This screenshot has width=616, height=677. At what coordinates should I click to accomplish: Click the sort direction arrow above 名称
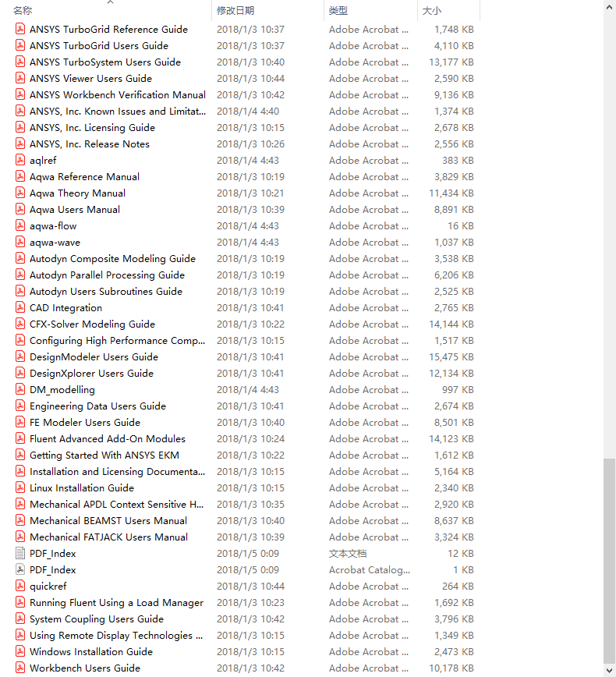pos(111,2)
